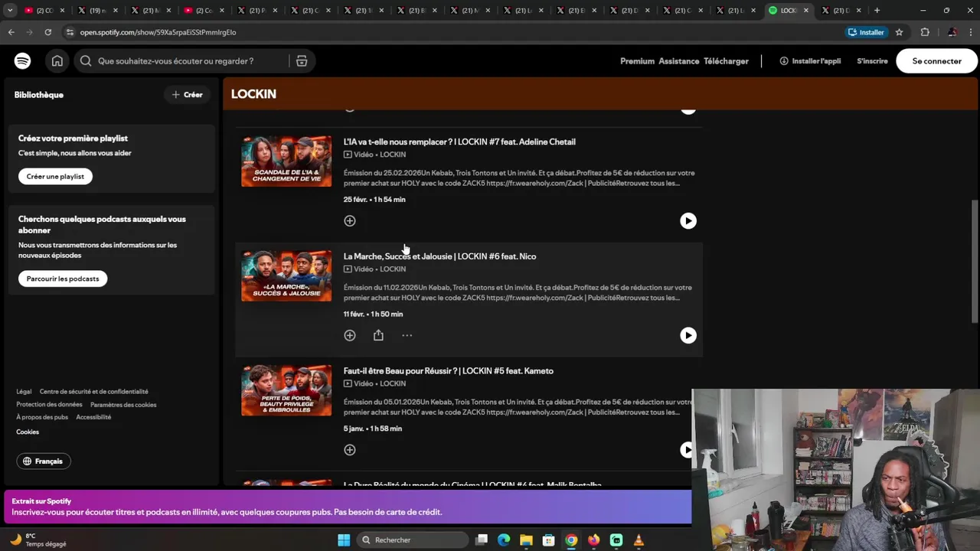Screen dimensions: 980x551
Task: Open Chrome tab search dropdown
Action: pos(10,11)
